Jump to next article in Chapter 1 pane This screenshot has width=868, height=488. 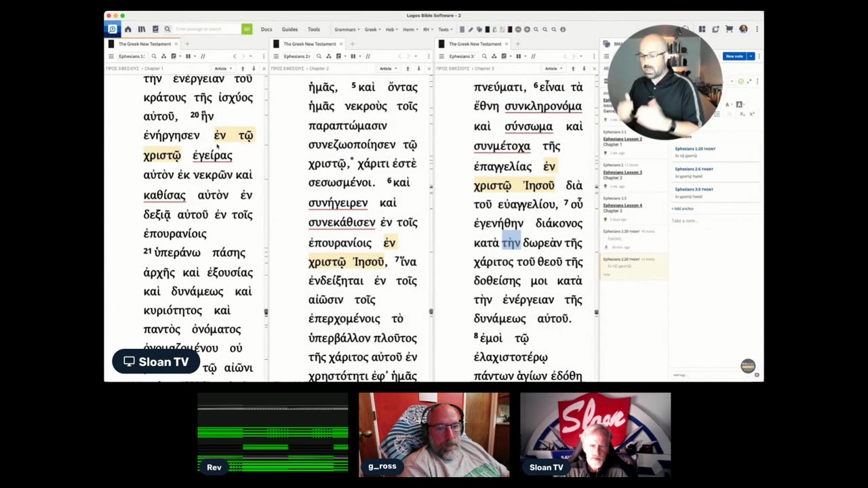click(x=254, y=68)
